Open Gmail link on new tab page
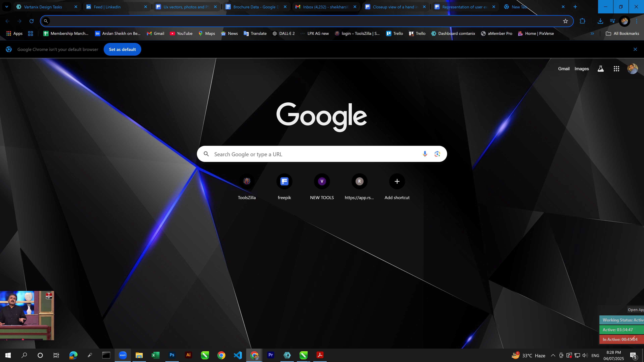 point(564,69)
